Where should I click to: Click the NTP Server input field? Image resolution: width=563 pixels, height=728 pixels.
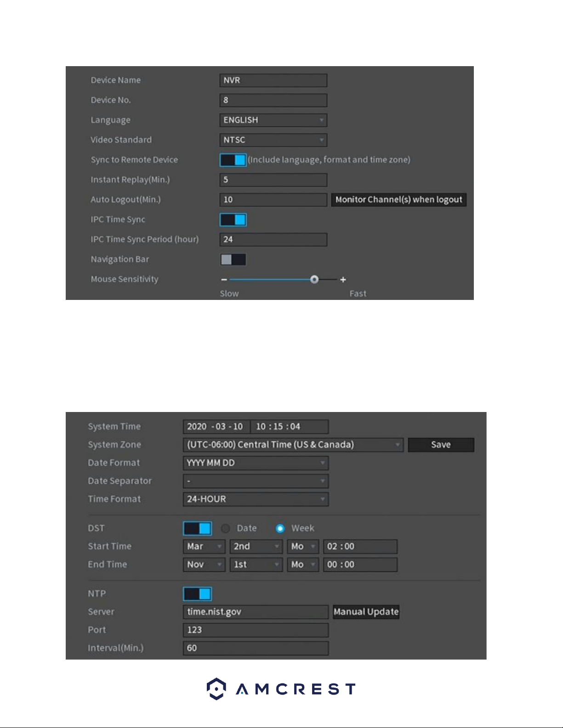point(256,612)
